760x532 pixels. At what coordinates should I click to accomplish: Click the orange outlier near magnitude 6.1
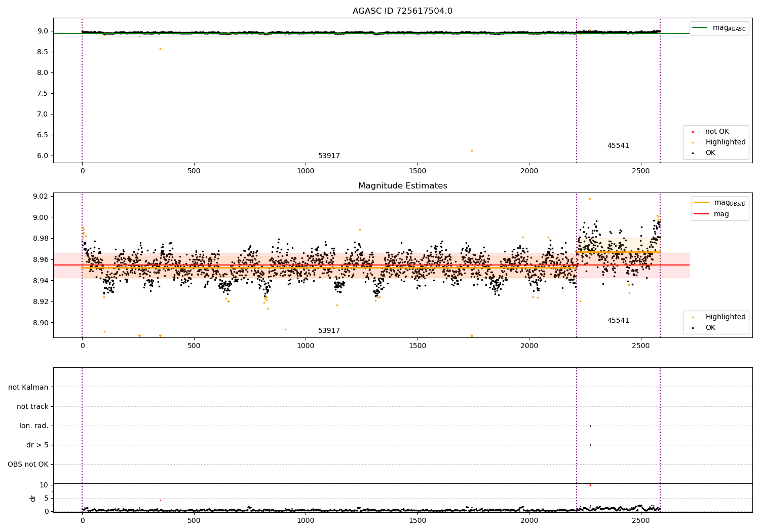pos(472,150)
